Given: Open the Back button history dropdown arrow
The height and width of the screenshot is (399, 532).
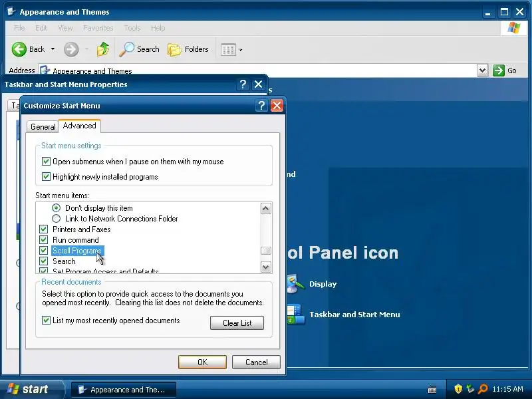Looking at the screenshot, I should tap(53, 49).
